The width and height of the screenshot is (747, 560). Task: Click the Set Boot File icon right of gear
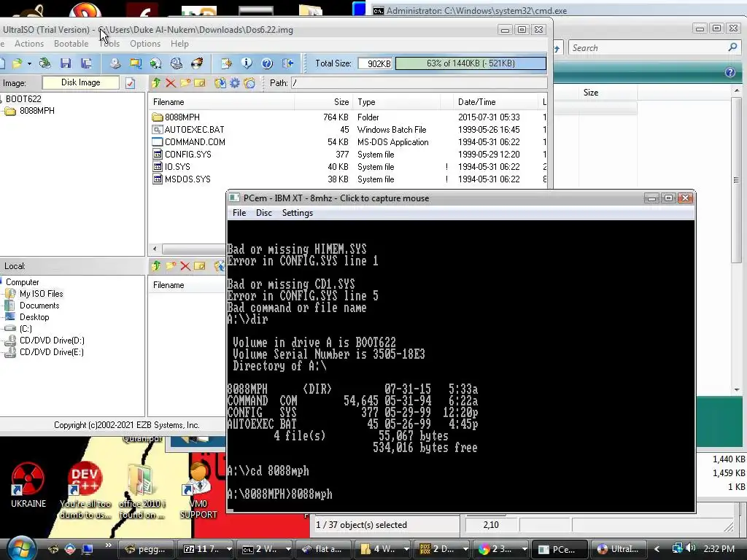(x=249, y=83)
